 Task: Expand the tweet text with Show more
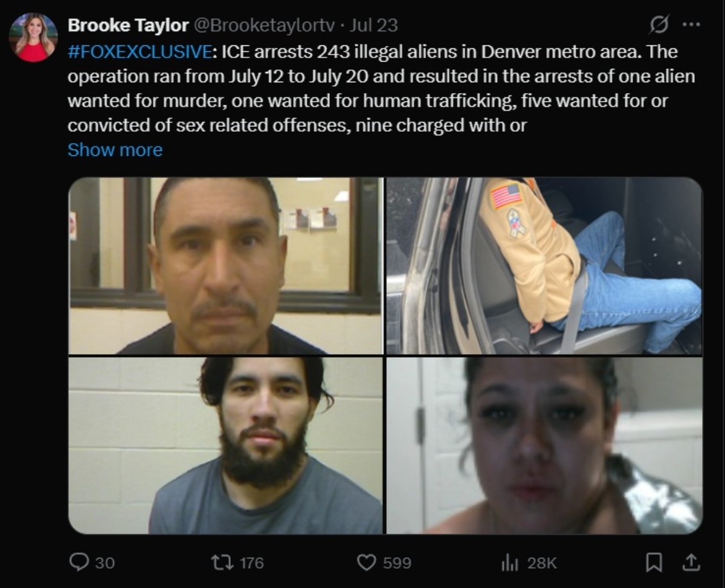[115, 150]
